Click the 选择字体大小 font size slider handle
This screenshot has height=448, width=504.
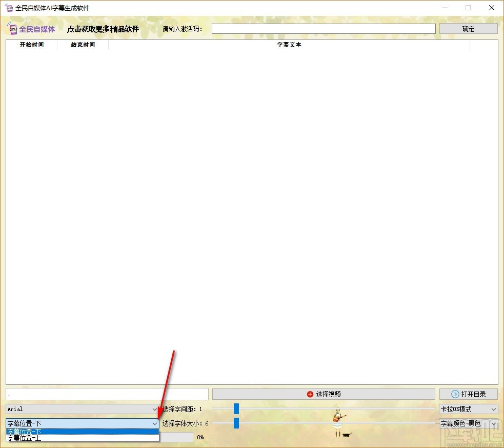[236, 423]
